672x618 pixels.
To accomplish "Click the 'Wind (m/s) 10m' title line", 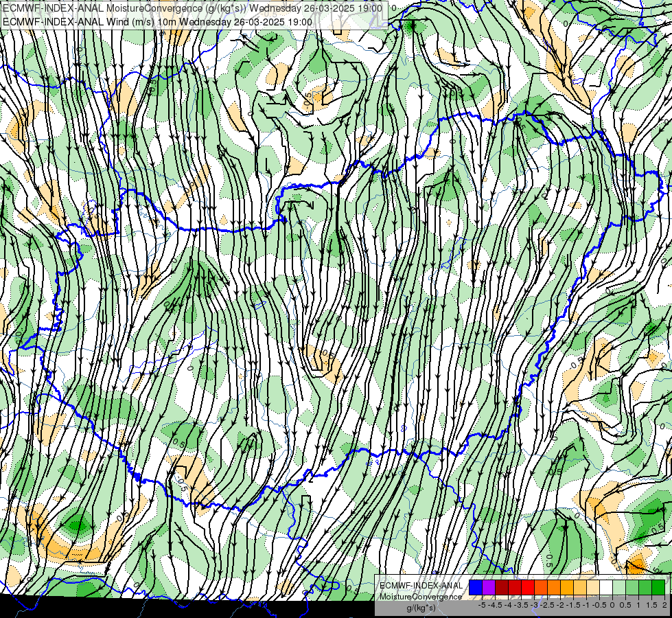I will pyautogui.click(x=158, y=22).
